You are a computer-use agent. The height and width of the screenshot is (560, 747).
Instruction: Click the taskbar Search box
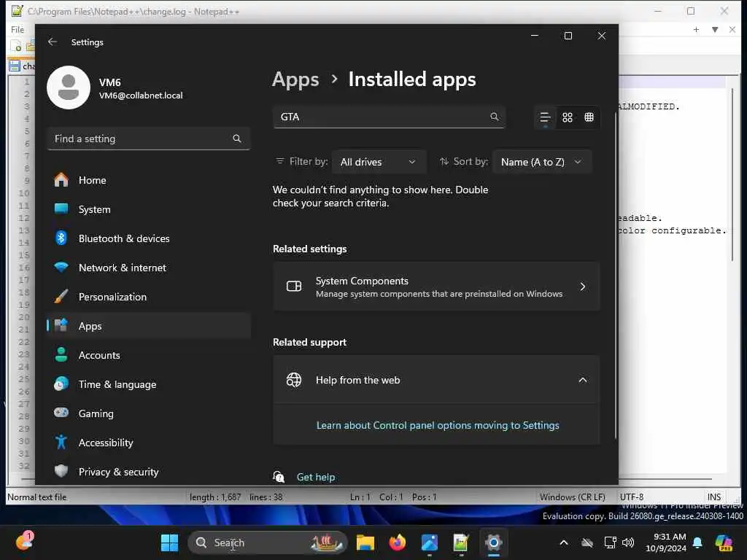click(268, 542)
